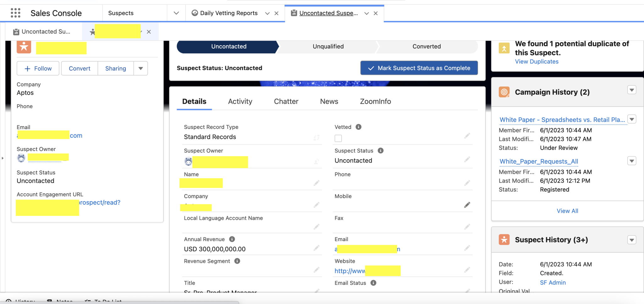Click the Annual Revenue info icon
Screen dimensions: 644x304
(232, 239)
